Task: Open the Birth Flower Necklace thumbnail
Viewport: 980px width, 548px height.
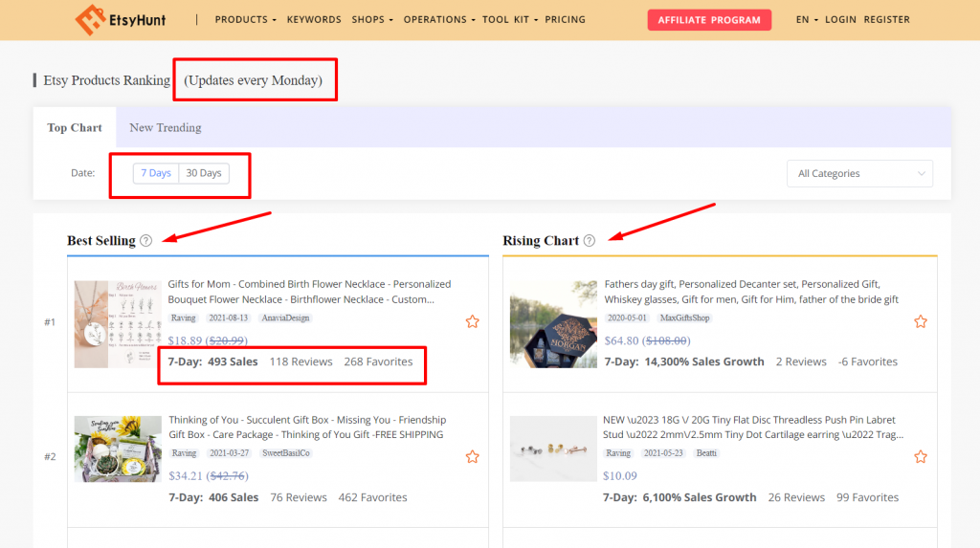Action: click(x=111, y=324)
